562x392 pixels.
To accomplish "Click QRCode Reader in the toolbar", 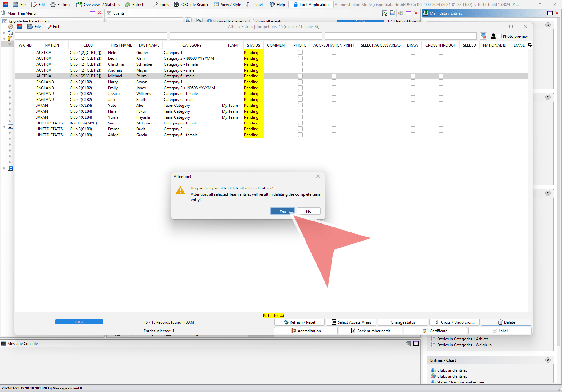I will [191, 4].
